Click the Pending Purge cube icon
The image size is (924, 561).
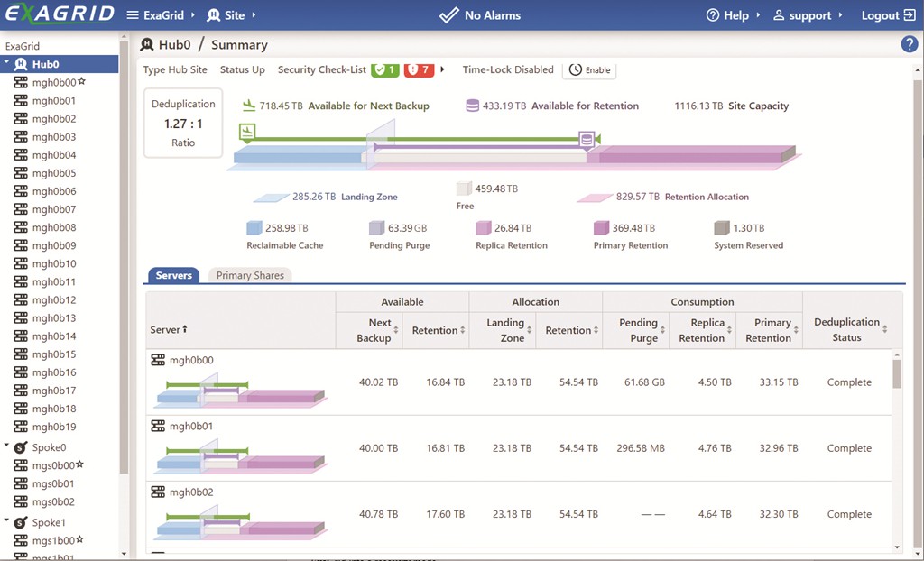tap(376, 227)
